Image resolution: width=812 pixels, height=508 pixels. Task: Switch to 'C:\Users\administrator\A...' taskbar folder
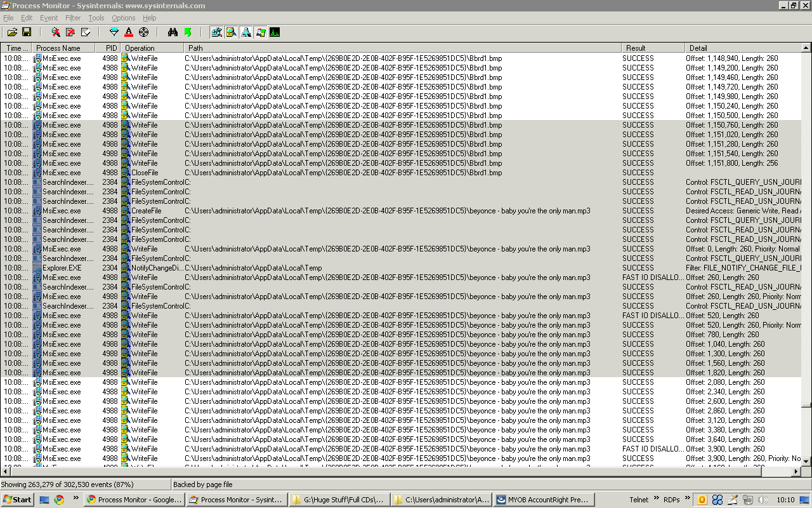click(442, 500)
